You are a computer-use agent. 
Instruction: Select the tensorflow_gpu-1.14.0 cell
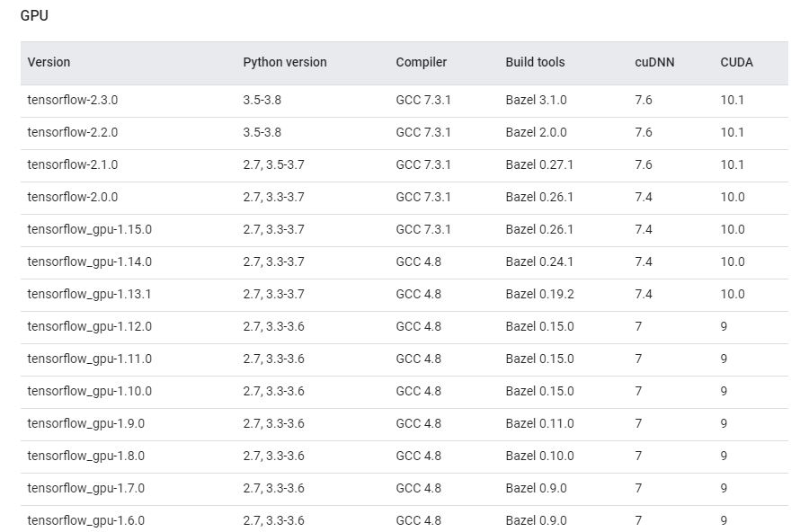point(90,262)
